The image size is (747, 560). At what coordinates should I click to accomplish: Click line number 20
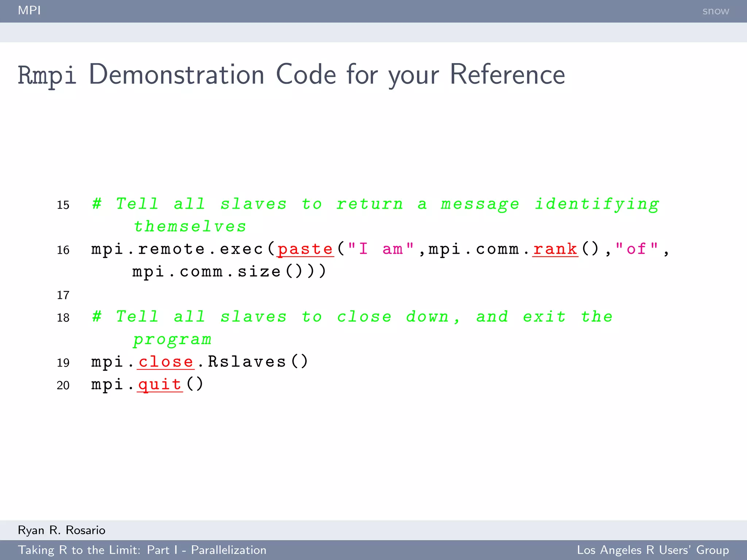[x=63, y=385]
